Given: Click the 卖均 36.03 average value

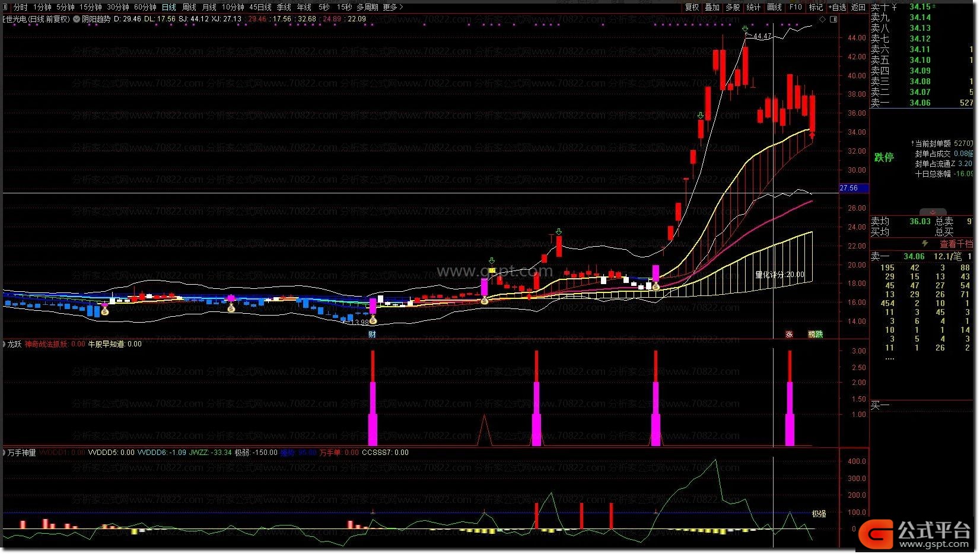Looking at the screenshot, I should point(920,221).
